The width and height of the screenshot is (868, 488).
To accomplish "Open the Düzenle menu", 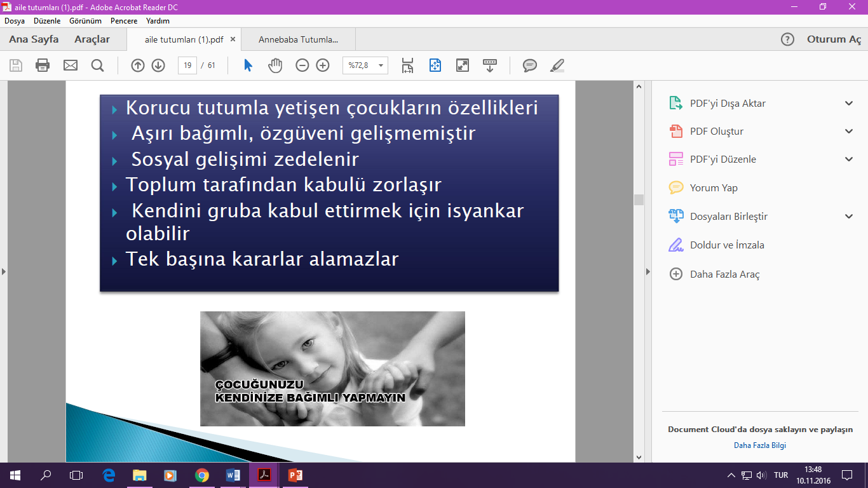I will coord(47,21).
